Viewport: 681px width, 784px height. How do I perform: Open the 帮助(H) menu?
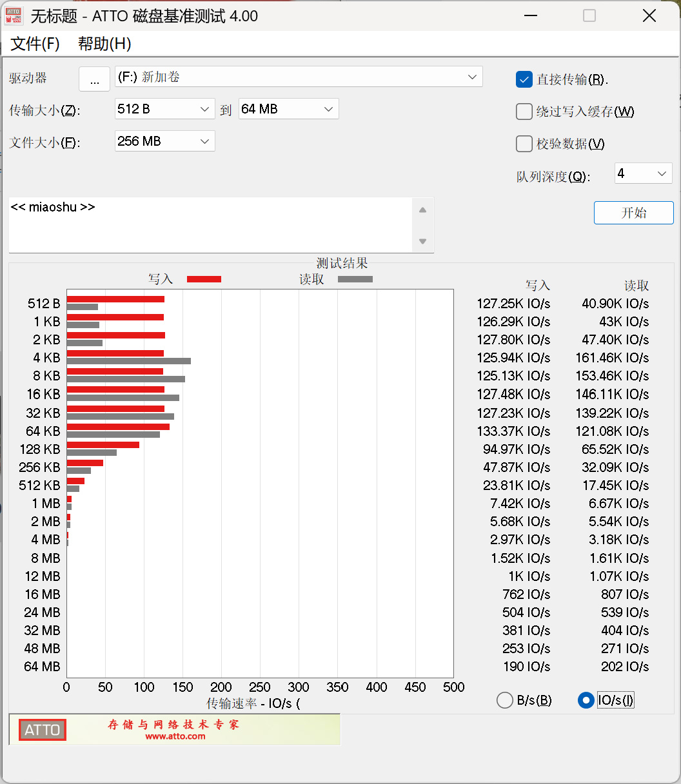coord(104,44)
